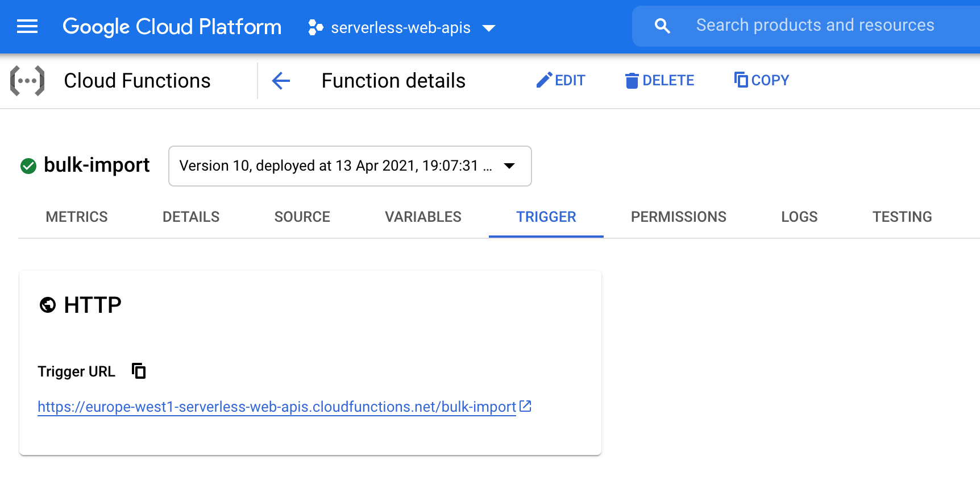The image size is (980, 480).
Task: Click the Delete trash icon
Action: [632, 80]
